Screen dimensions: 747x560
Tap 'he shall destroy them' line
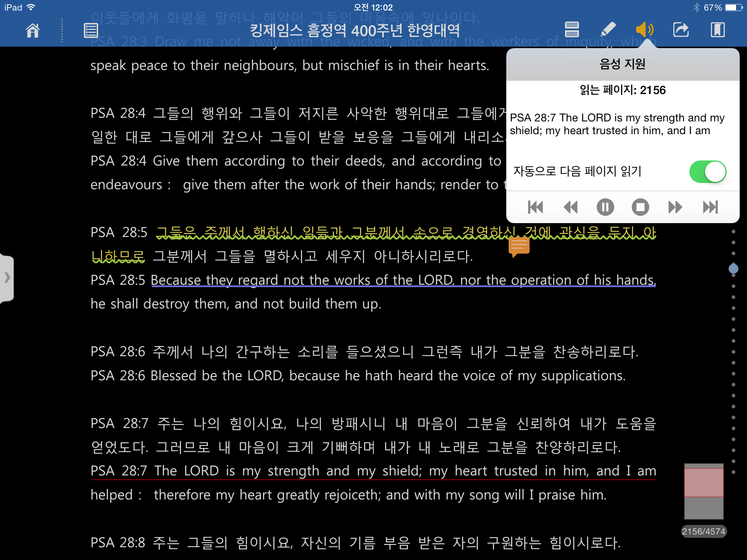pos(236,304)
